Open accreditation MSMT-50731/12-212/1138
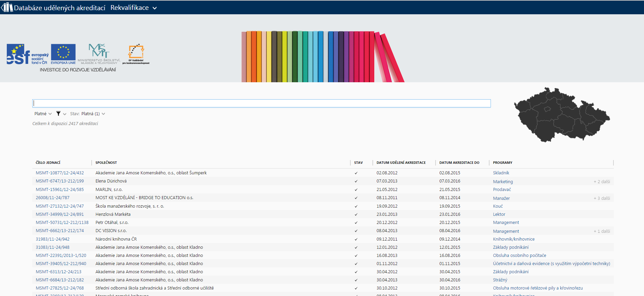Screen dimensions: 644x296 (62, 223)
